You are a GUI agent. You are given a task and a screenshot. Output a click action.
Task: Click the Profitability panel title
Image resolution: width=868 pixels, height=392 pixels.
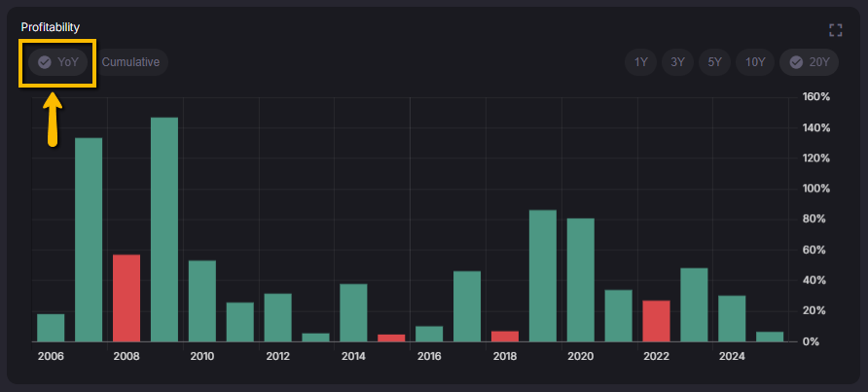point(51,27)
